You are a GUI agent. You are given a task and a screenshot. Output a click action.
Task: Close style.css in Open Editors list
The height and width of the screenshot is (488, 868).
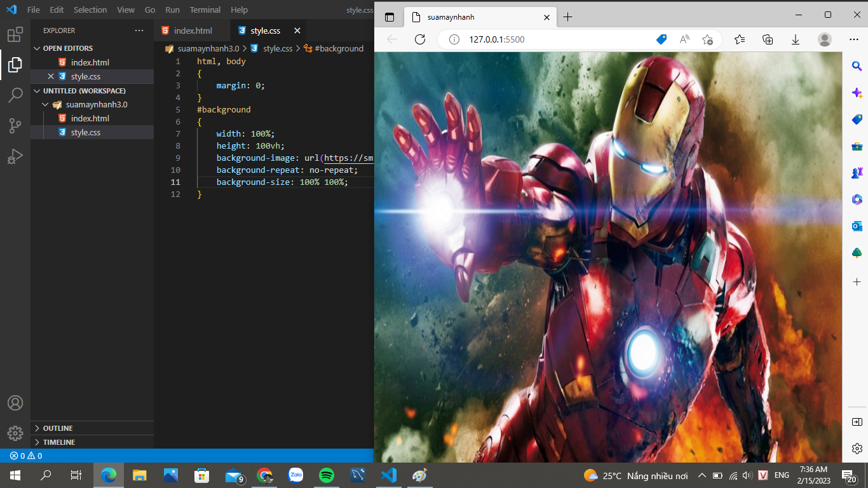(51, 76)
